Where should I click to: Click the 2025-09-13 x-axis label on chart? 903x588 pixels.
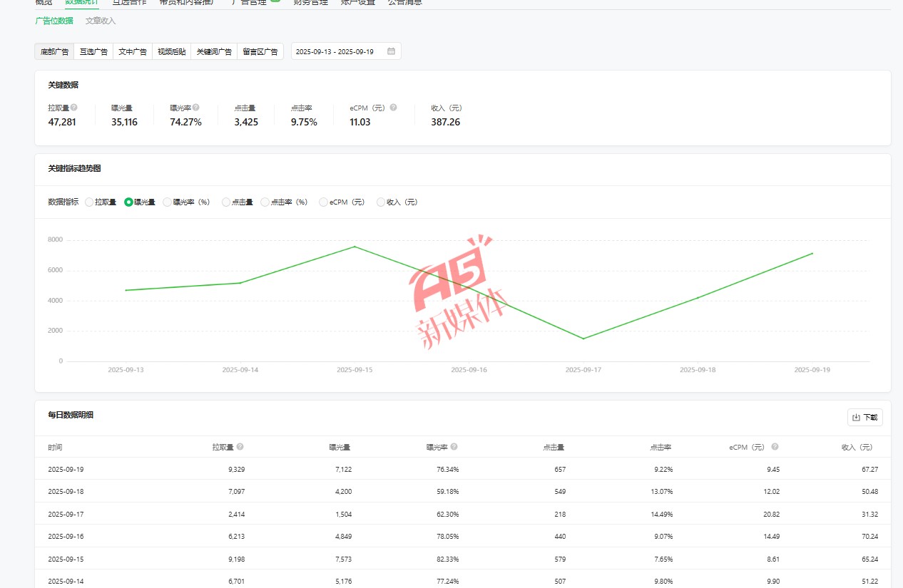coord(126,370)
